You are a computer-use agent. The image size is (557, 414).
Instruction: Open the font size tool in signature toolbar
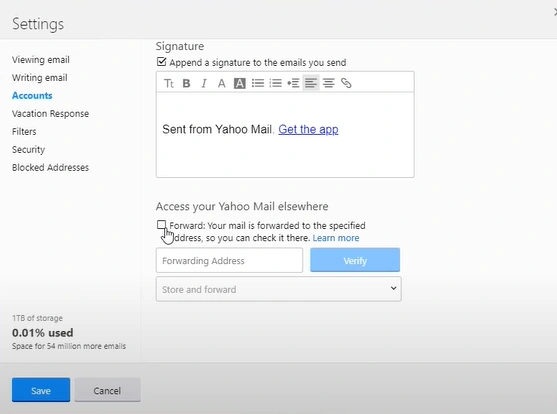[169, 84]
